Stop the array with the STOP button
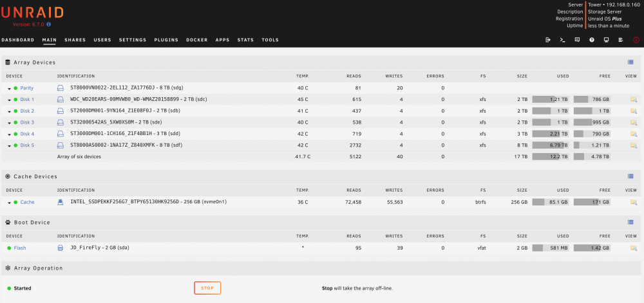The width and height of the screenshot is (644, 303). coord(207,288)
